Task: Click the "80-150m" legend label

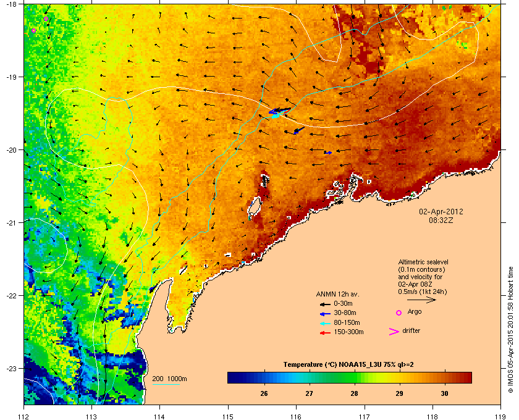Action: (347, 322)
